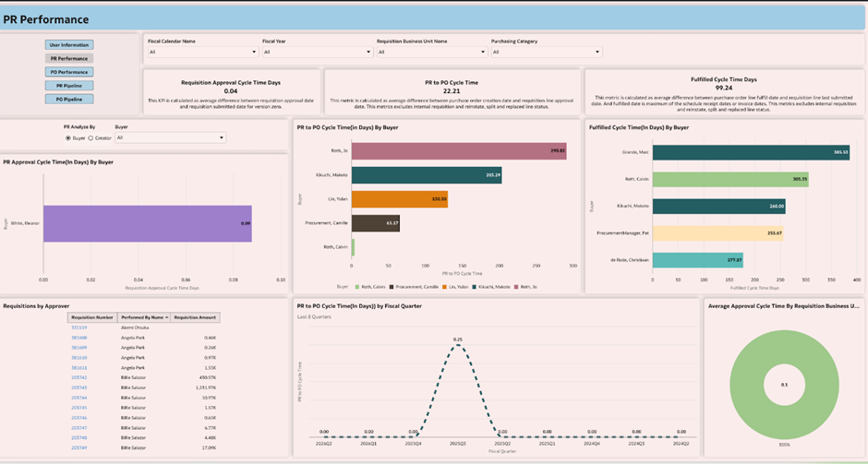Select the purple White, Eleanor bar
Viewport: 868px width, 464px height.
pyautogui.click(x=148, y=223)
